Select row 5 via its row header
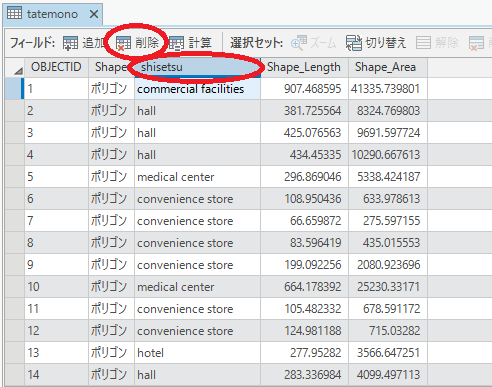Screen dimensions: 492x387 click(x=14, y=177)
